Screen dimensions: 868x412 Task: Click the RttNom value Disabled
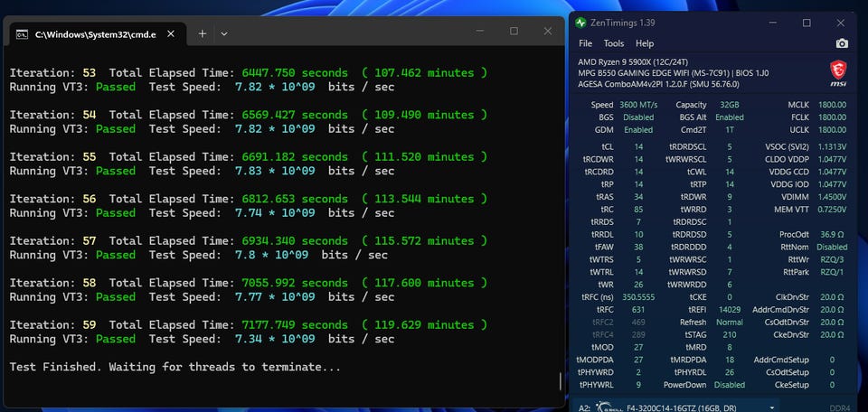832,248
